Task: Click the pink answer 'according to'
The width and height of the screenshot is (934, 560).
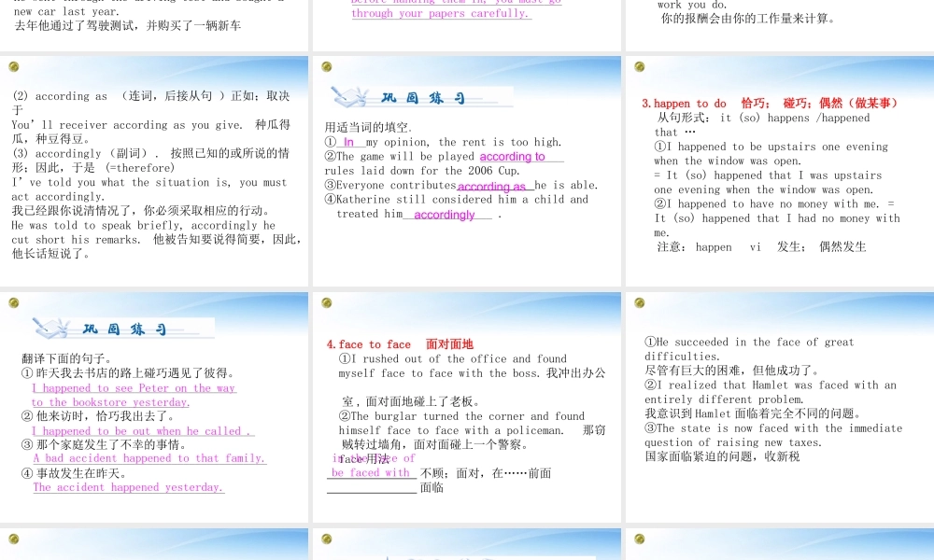Action: (x=512, y=157)
